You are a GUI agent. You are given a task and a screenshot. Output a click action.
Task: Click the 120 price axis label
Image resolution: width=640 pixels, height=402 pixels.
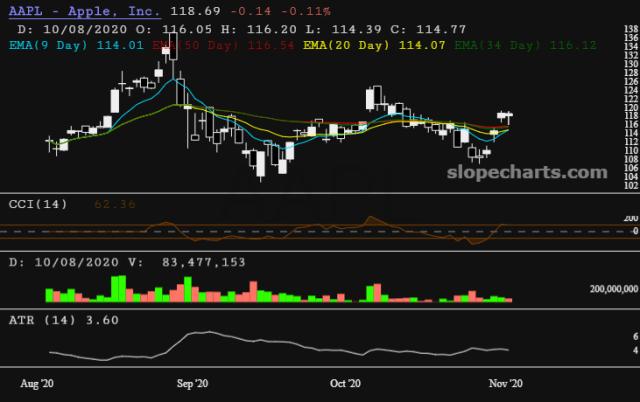[631, 107]
